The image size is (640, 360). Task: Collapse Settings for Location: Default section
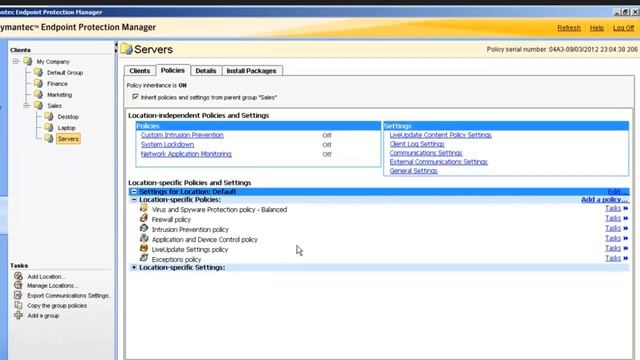pos(134,191)
